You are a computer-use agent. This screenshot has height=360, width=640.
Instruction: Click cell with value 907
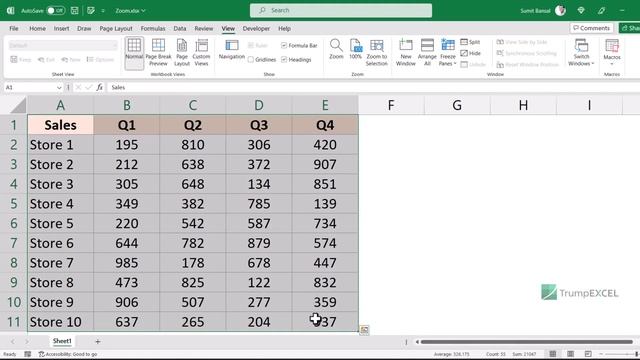(x=325, y=164)
